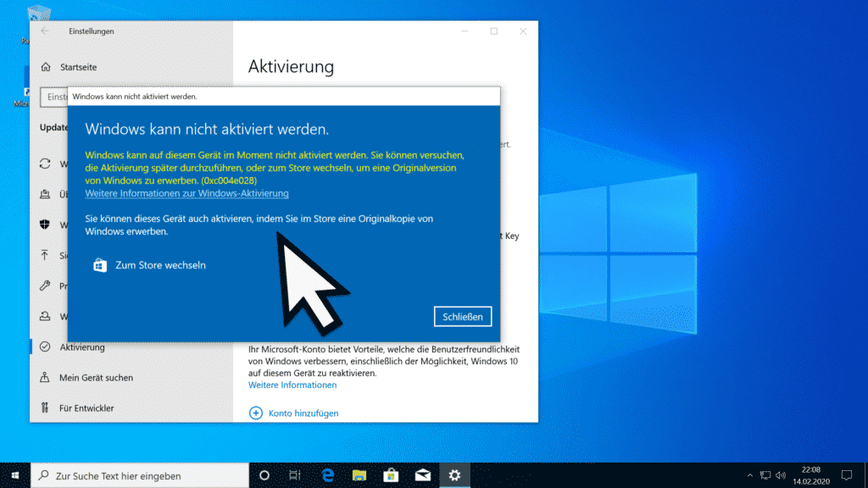Click the wrench troubleshooting icon in sidebar
868x488 pixels.
click(45, 286)
